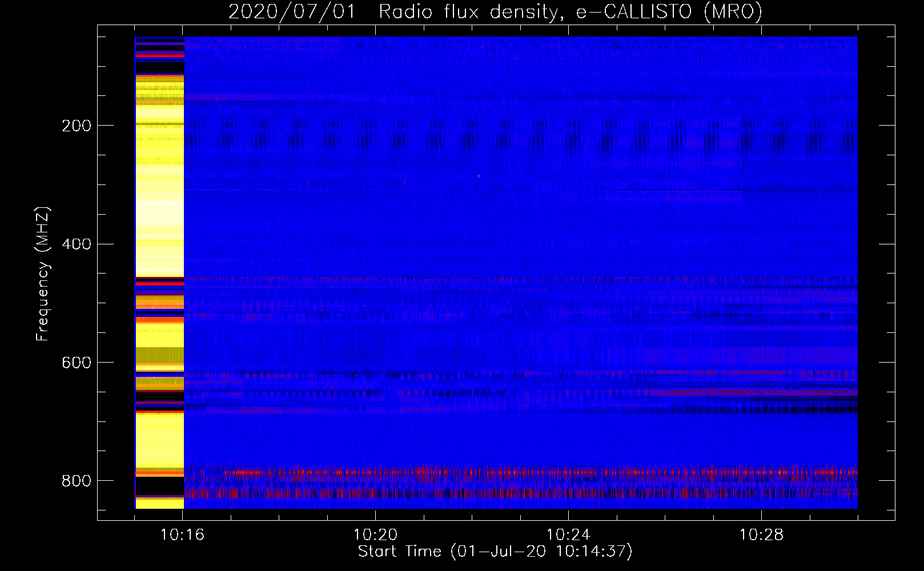This screenshot has height=571, width=924.
Task: Click the '10:20' time tick label
Action: tap(376, 535)
